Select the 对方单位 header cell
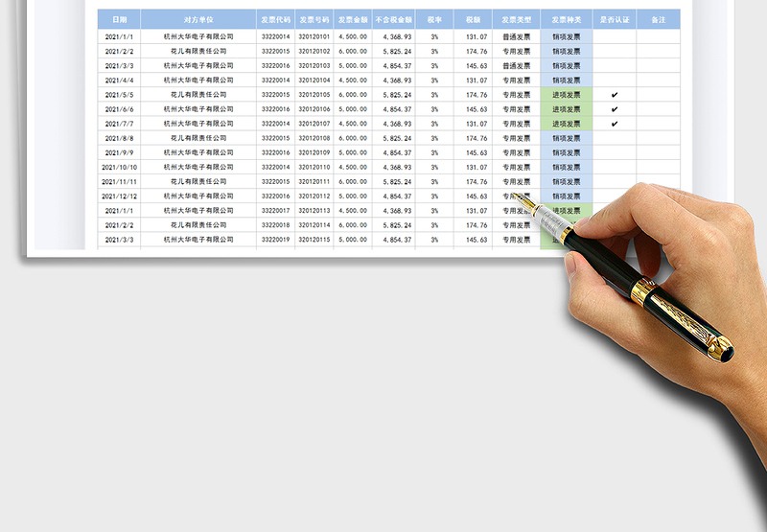Viewport: 767px width, 532px height. point(198,19)
